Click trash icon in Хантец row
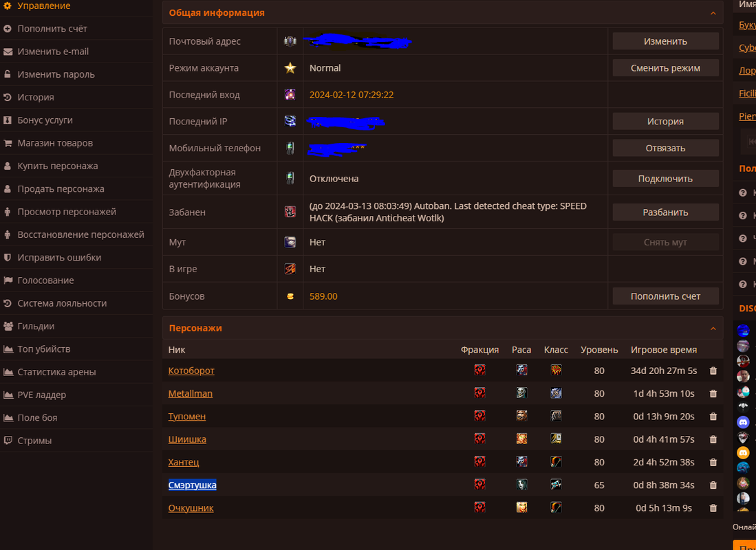Screen dimensions: 756x550 (x=713, y=462)
